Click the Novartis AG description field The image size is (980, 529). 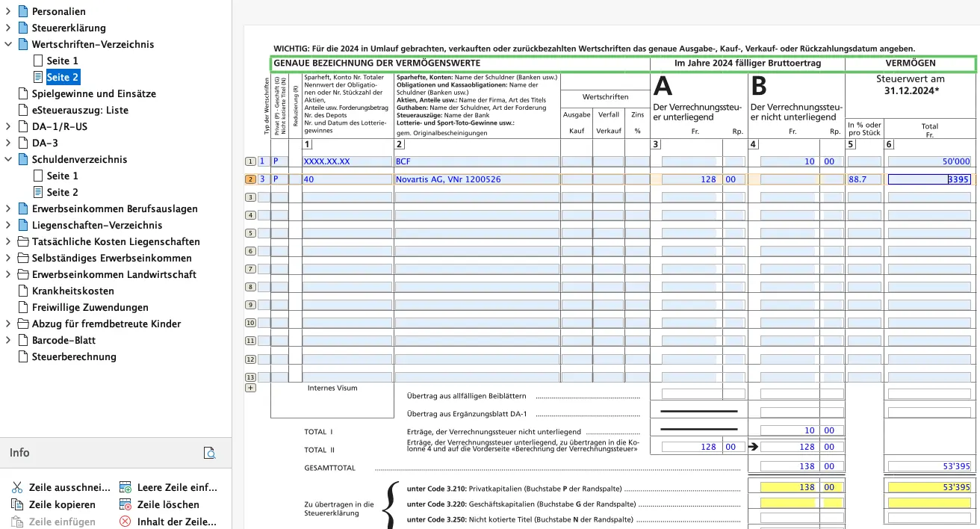point(477,179)
